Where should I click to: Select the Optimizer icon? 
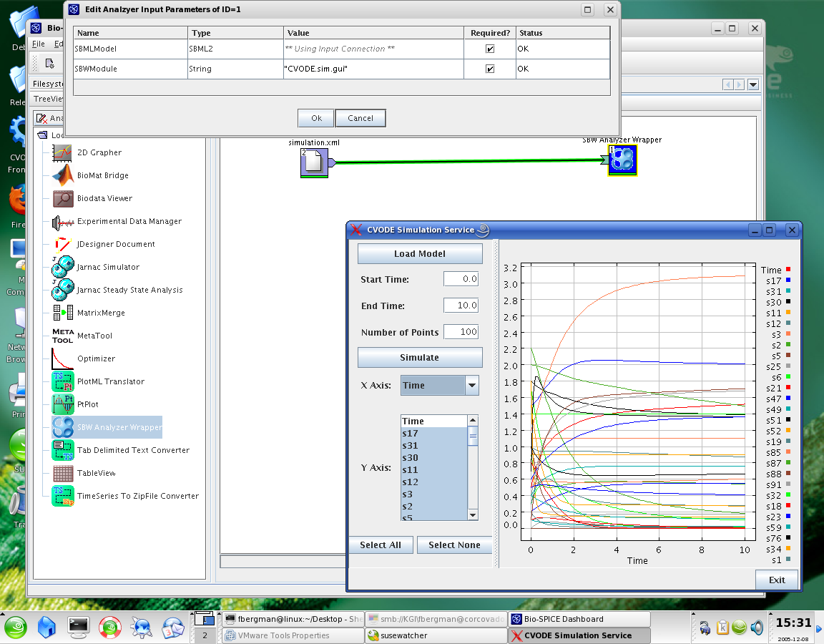tap(62, 358)
